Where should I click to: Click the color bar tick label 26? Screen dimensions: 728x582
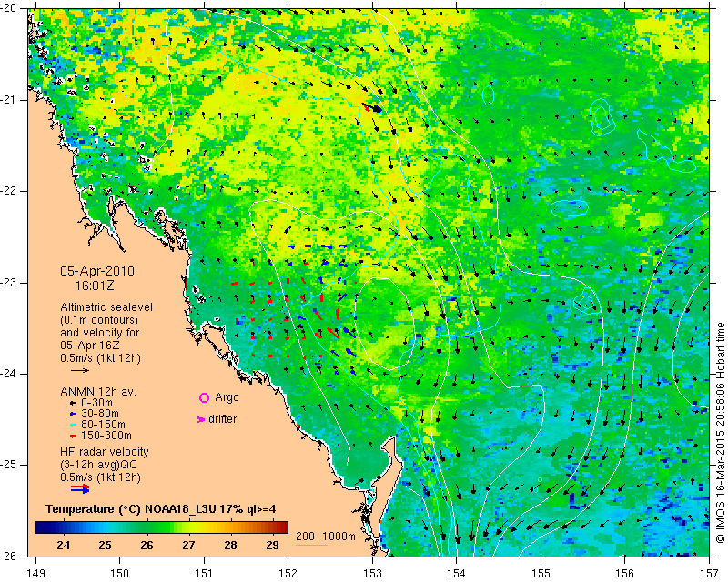(147, 545)
